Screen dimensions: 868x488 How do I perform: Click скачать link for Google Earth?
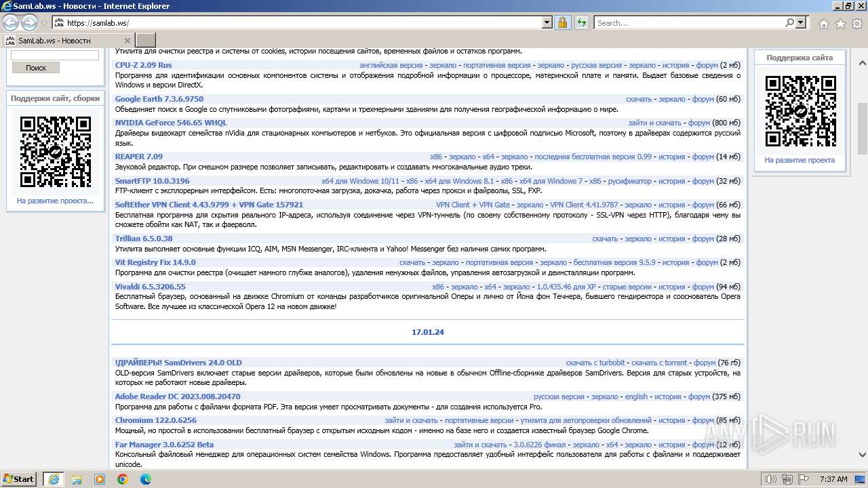pyautogui.click(x=639, y=99)
